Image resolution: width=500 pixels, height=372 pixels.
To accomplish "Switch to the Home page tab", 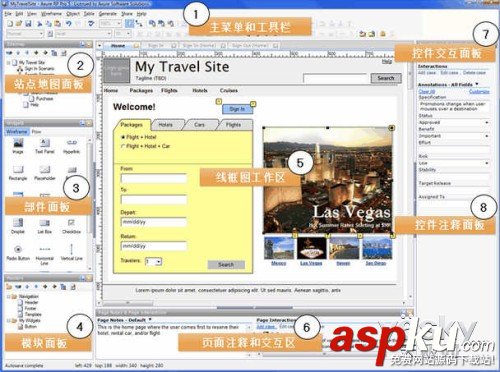I will coord(118,45).
